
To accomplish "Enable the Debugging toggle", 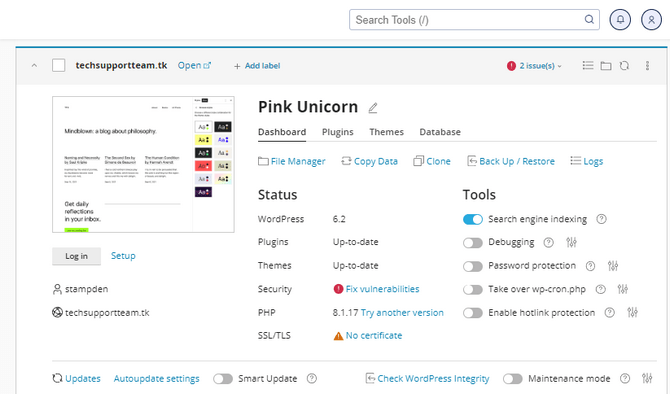I will click(x=473, y=243).
